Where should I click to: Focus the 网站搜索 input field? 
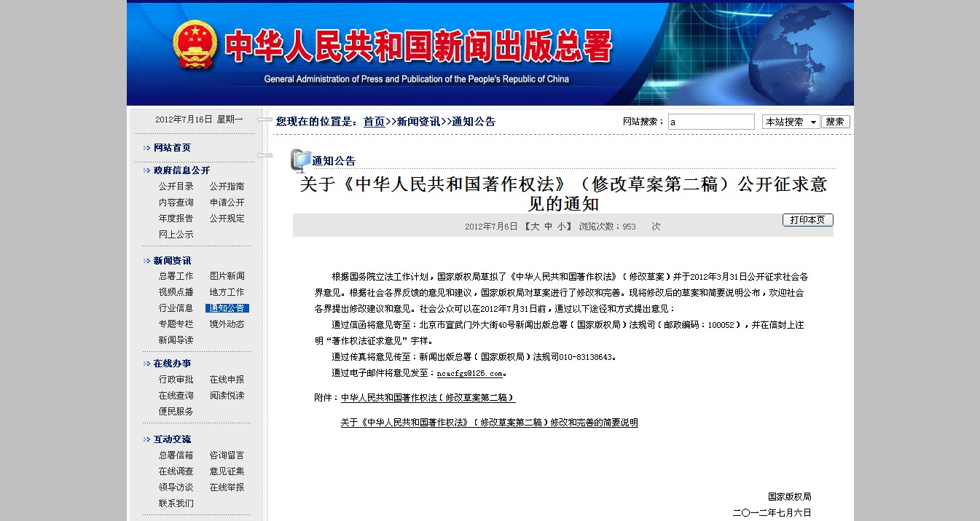[x=711, y=122]
